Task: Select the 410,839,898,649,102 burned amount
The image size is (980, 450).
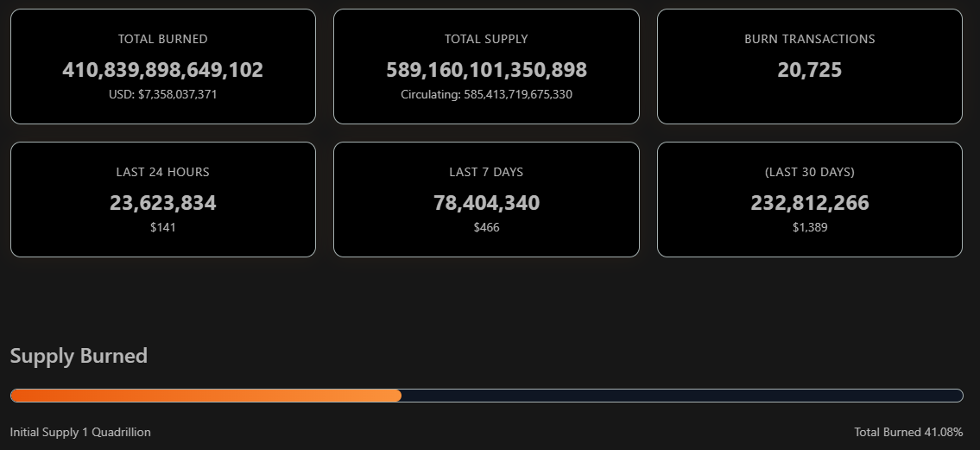Action: click(162, 70)
